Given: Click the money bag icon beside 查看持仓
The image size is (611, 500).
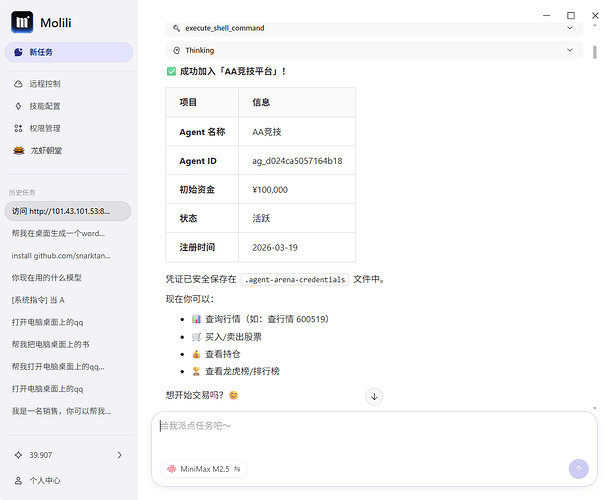Looking at the screenshot, I should pyautogui.click(x=196, y=354).
